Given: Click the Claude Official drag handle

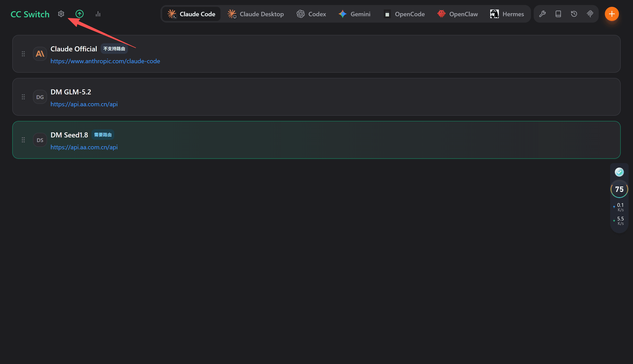Looking at the screenshot, I should click(x=23, y=54).
